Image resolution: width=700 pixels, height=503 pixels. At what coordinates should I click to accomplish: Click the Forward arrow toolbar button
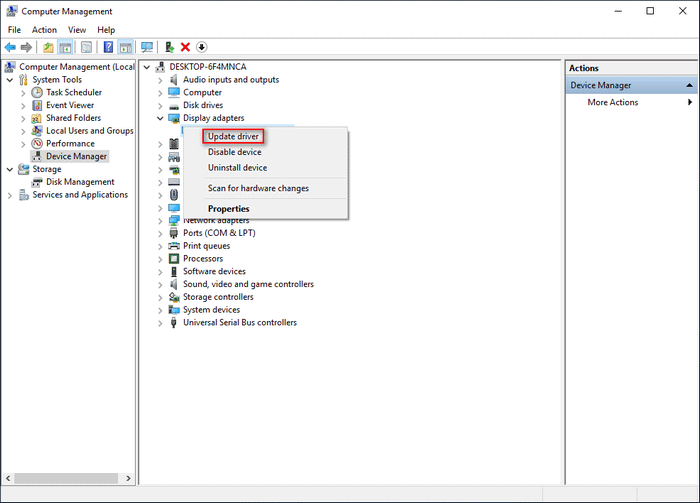coord(26,47)
